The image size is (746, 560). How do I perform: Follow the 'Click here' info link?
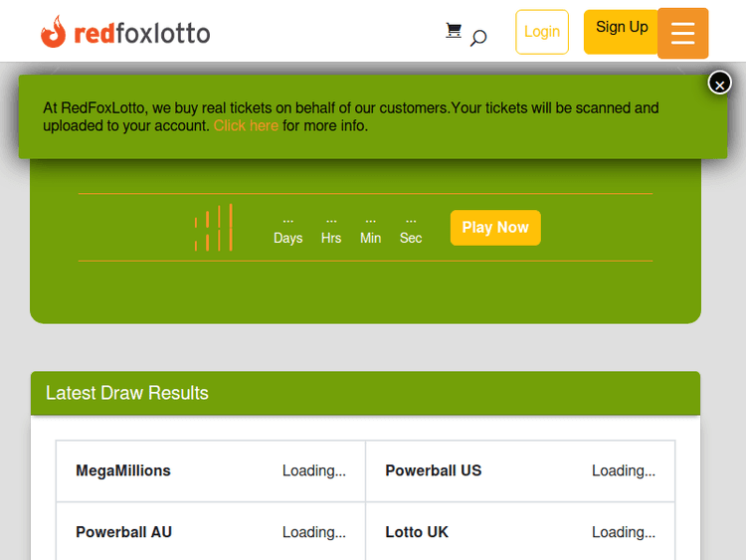coord(246,125)
